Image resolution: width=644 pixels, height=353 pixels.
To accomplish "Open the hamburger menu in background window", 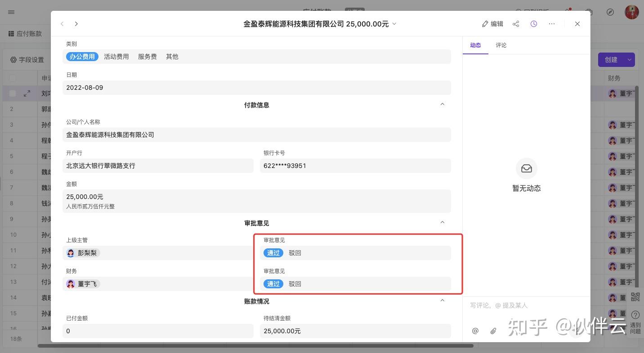I will pos(11,12).
